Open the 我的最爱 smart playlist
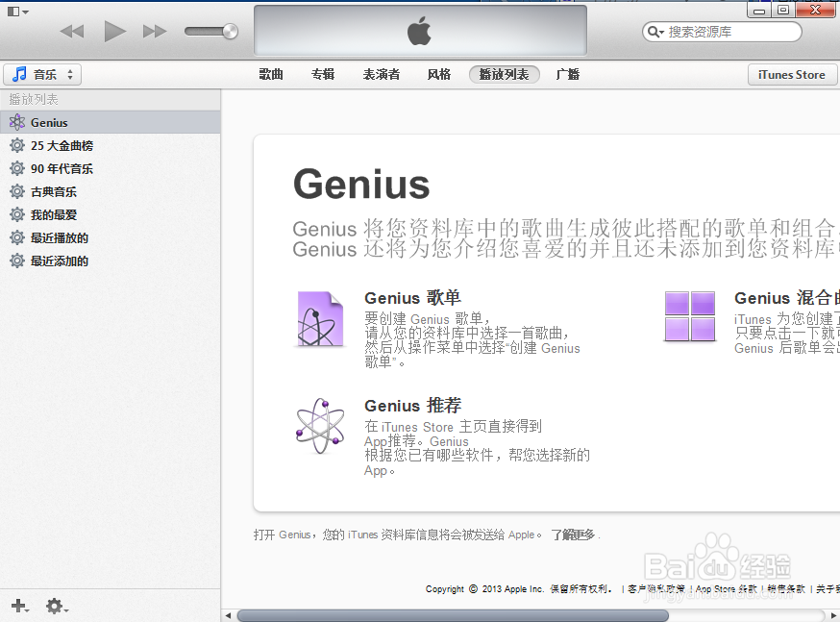The height and width of the screenshot is (622, 840). tap(111, 214)
